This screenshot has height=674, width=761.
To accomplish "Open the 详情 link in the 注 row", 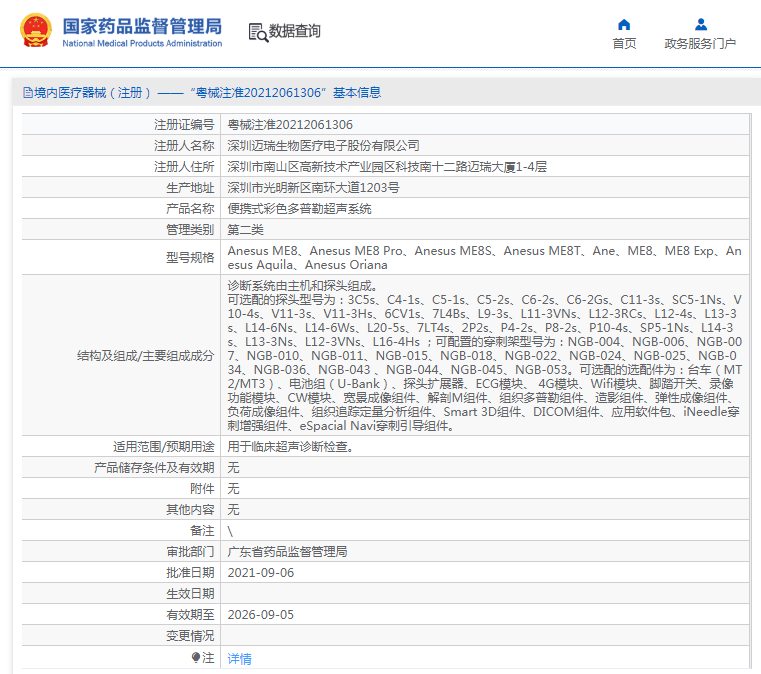I will 240,659.
